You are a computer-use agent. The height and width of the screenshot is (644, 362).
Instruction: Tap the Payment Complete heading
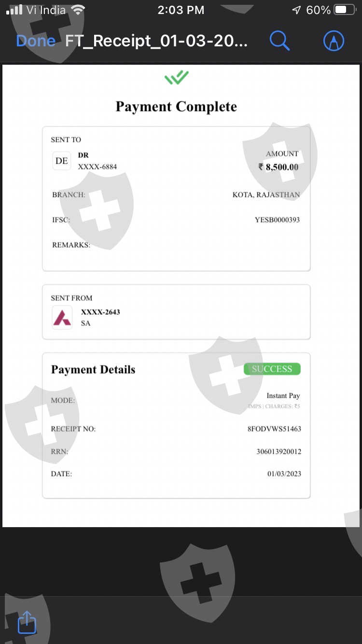(176, 107)
